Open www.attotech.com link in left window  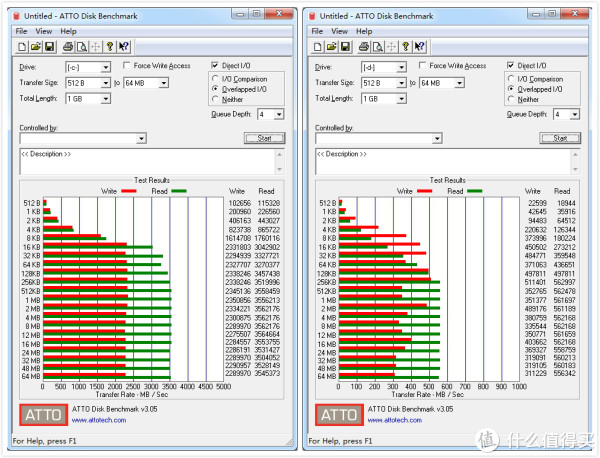pyautogui.click(x=99, y=420)
